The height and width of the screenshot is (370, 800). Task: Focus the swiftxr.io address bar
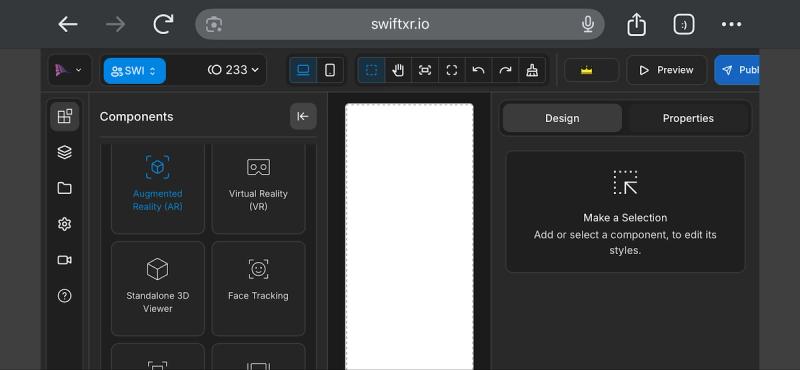click(400, 24)
